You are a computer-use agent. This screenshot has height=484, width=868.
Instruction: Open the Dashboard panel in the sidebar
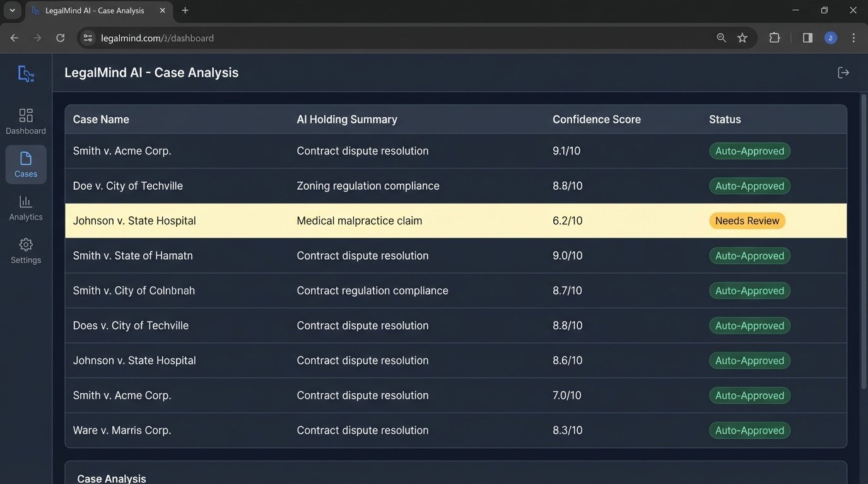pyautogui.click(x=25, y=121)
